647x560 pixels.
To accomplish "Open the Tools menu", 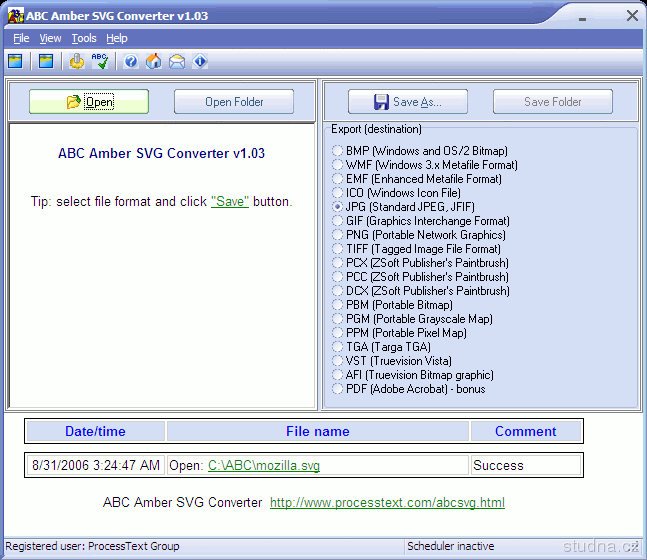I will [84, 38].
